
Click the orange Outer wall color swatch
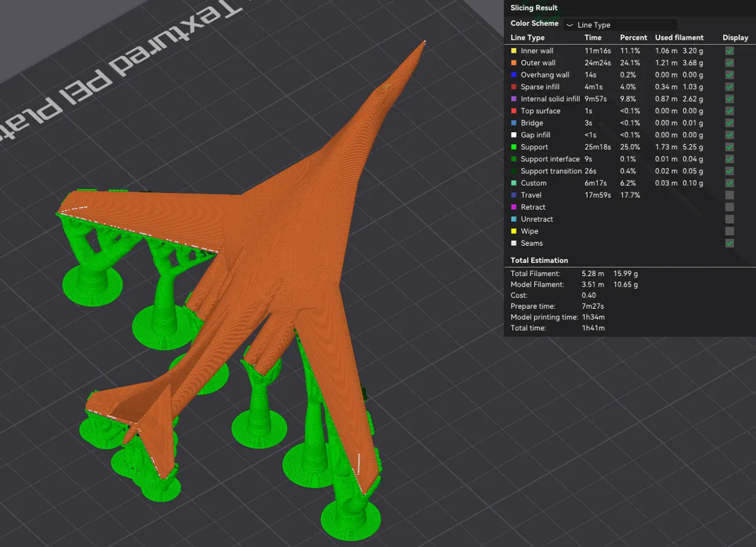click(513, 62)
